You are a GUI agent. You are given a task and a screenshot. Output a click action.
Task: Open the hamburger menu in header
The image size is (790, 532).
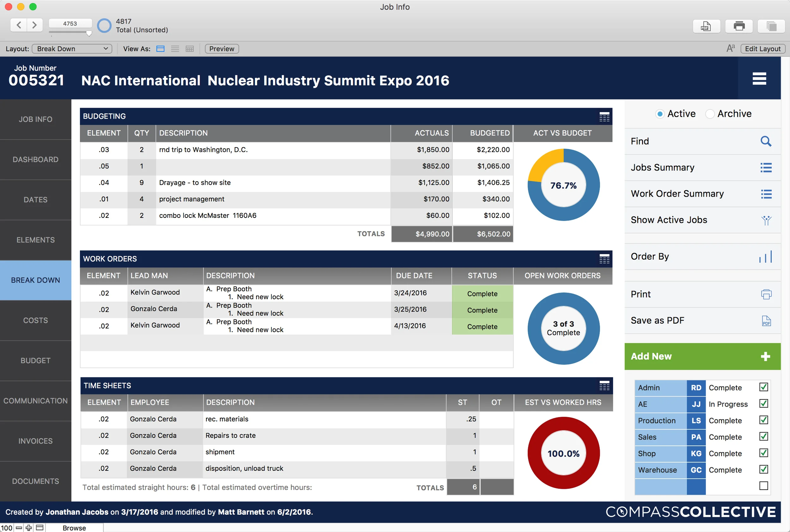pos(759,79)
